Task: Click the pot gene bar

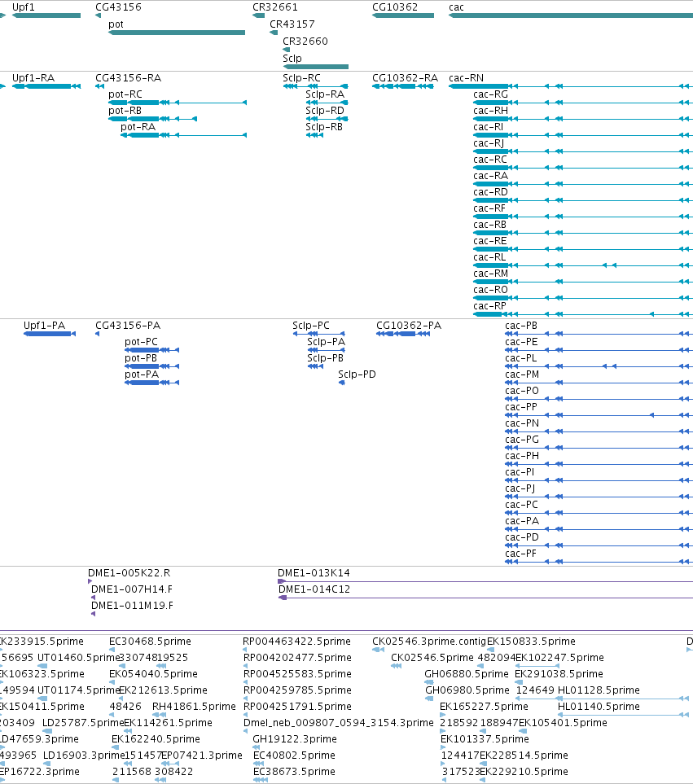Action: coord(177,33)
